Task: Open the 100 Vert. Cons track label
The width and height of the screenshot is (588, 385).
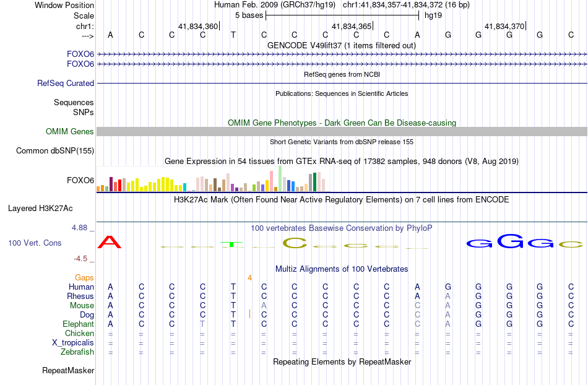Action: point(35,243)
